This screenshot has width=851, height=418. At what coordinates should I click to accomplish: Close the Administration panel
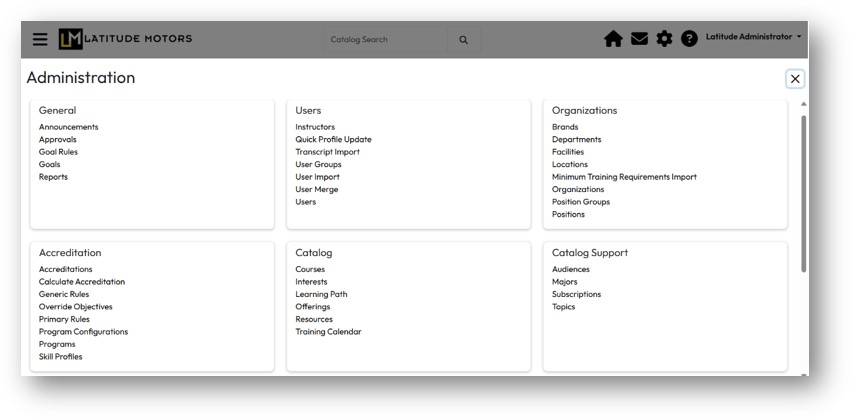[795, 79]
